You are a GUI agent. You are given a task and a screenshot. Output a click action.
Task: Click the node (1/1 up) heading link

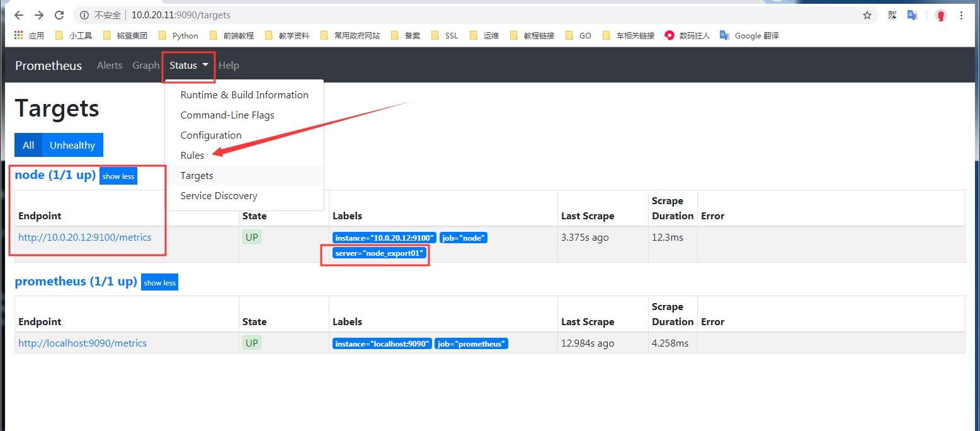coord(55,175)
